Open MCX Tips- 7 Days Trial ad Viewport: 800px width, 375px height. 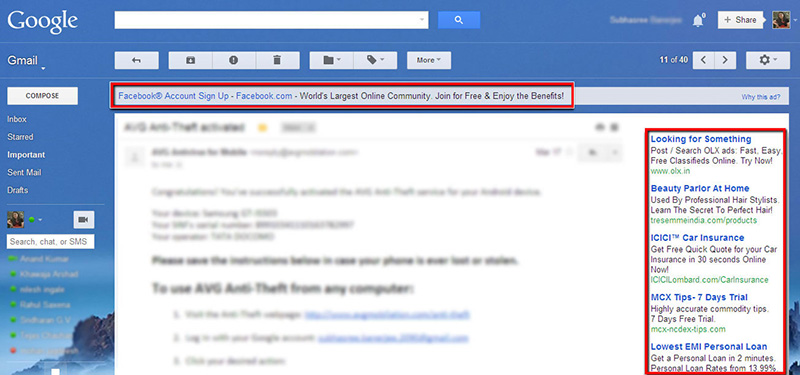click(x=699, y=297)
